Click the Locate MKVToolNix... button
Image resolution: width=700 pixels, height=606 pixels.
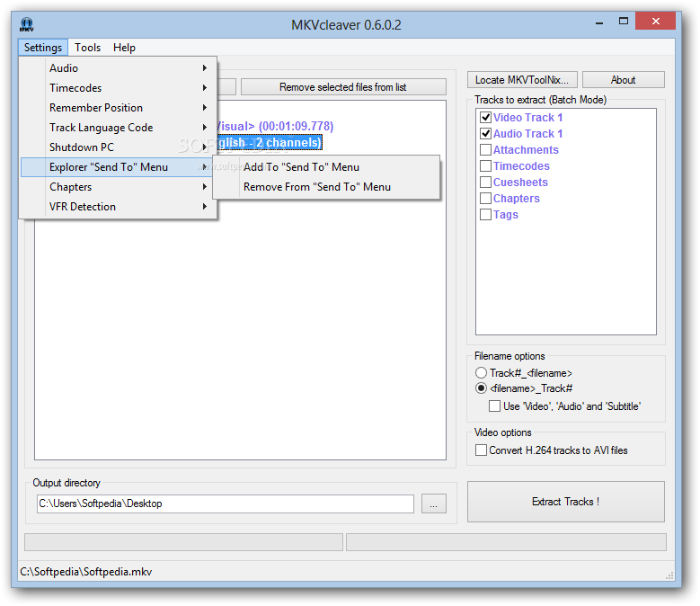(522, 80)
